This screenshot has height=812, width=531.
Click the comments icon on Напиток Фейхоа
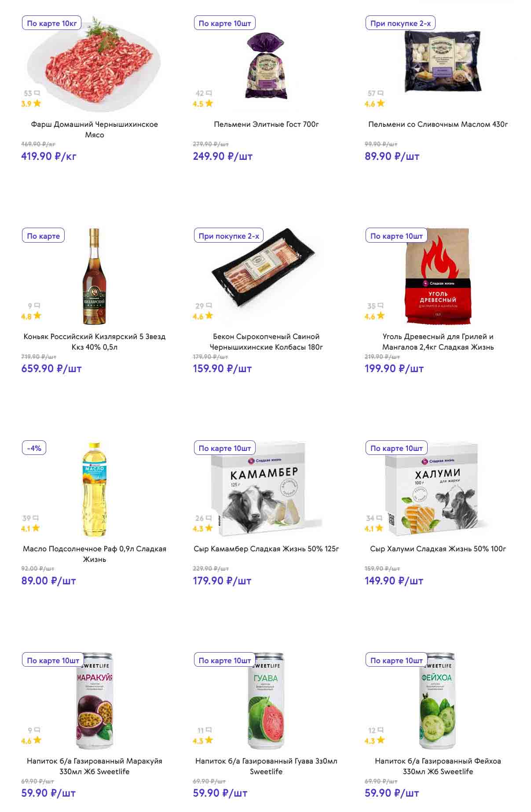tap(381, 730)
